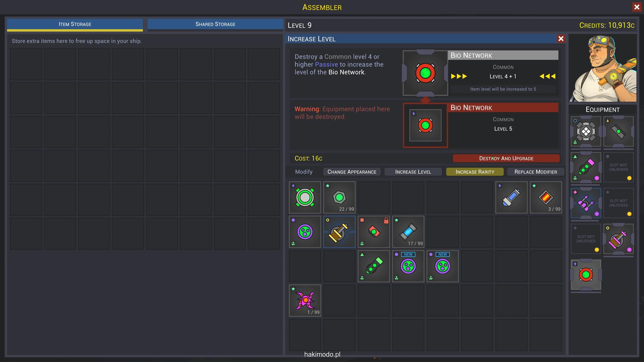
Task: Open the Replace Modifier option
Action: tap(535, 172)
